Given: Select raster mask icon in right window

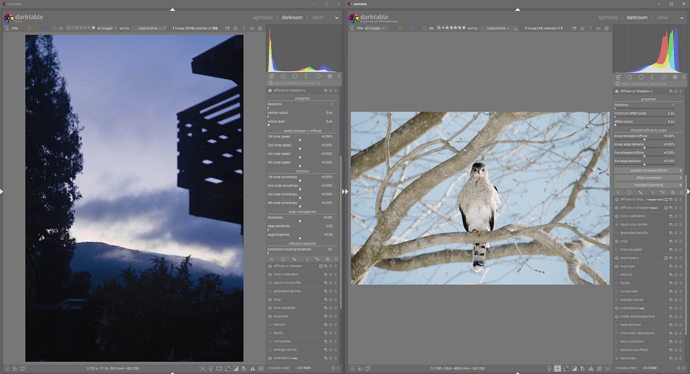Looking at the screenshot, I should pyautogui.click(x=673, y=192).
